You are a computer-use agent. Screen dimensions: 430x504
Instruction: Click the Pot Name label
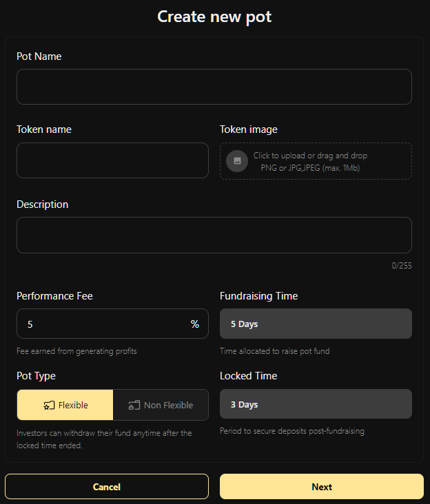click(x=39, y=56)
